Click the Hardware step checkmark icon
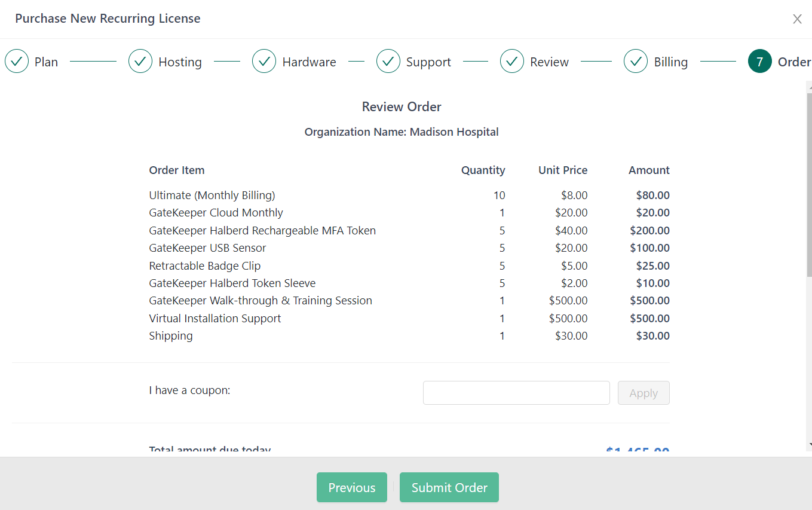 [x=264, y=61]
